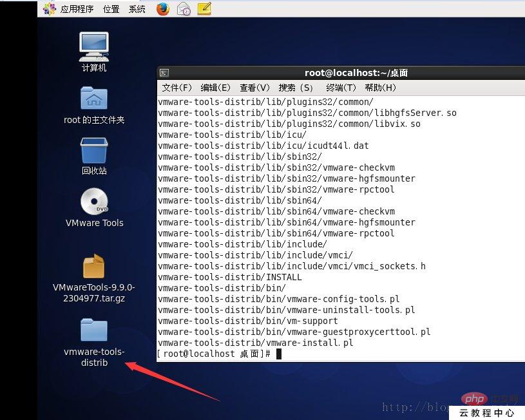Click the line ending with vmware-guestproxycerttool.pl
Image resolution: width=525 pixels, height=420 pixels.
coord(294,332)
